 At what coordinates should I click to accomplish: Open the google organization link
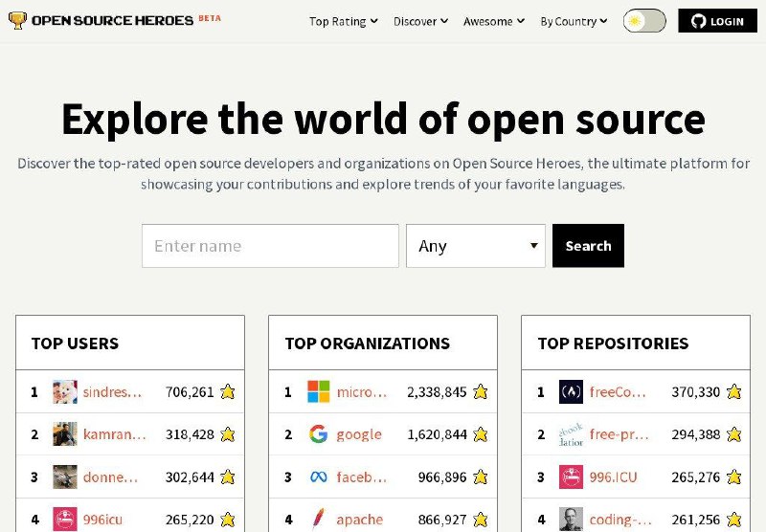pyautogui.click(x=359, y=434)
